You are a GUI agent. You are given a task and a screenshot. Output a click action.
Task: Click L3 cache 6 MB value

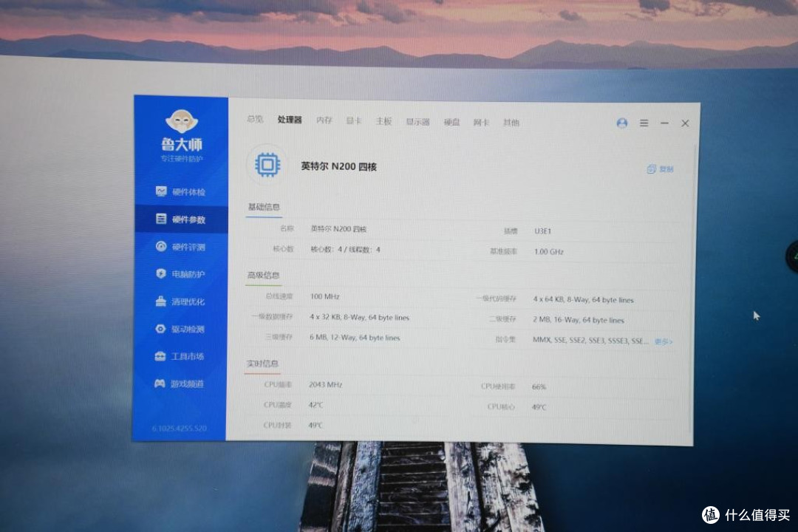coord(355,338)
